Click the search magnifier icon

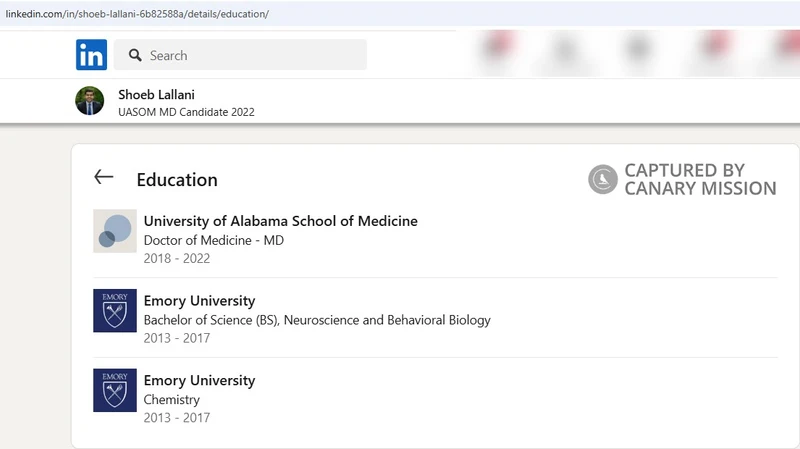[x=135, y=55]
